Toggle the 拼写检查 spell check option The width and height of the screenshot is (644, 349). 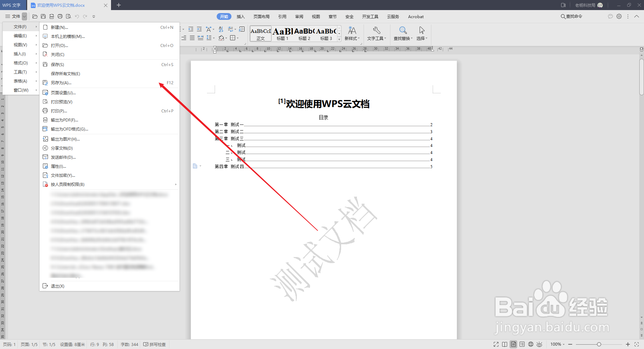tap(155, 344)
